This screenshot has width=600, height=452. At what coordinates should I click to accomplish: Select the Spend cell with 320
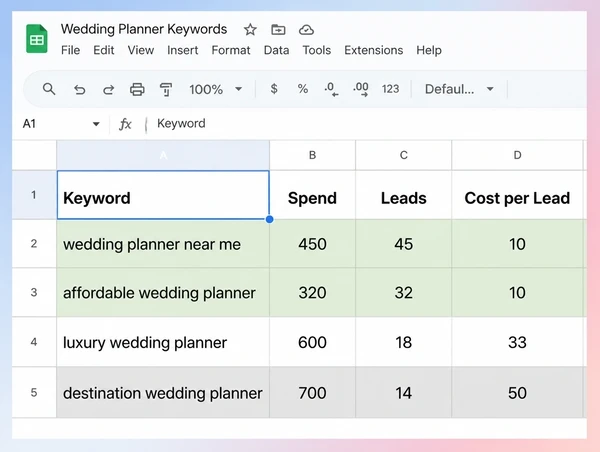[312, 292]
